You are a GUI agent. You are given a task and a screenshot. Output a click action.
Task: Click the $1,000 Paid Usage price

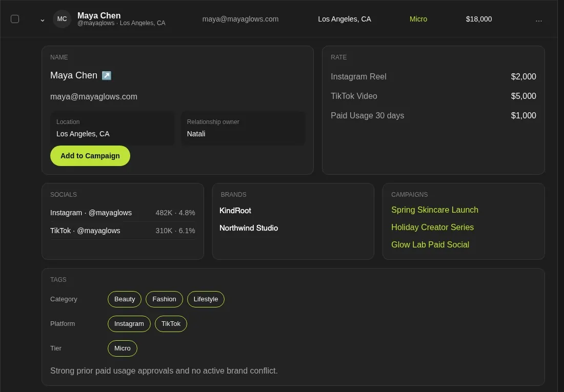coord(523,115)
